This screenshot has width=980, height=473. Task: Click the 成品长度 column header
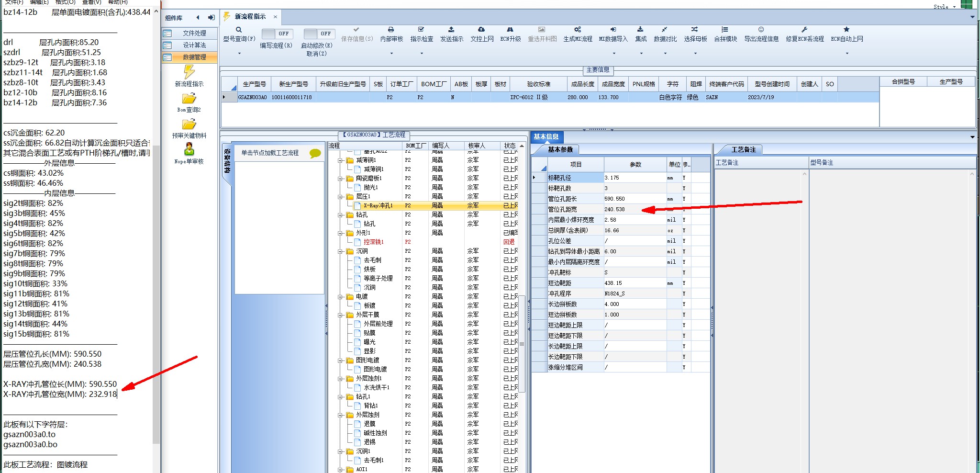click(x=582, y=84)
